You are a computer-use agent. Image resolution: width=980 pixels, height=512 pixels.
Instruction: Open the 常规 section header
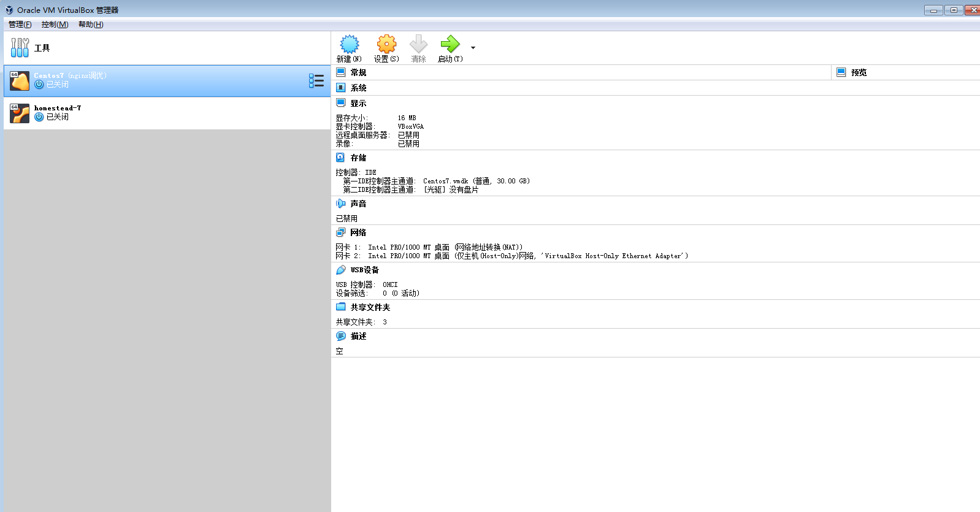coord(358,72)
